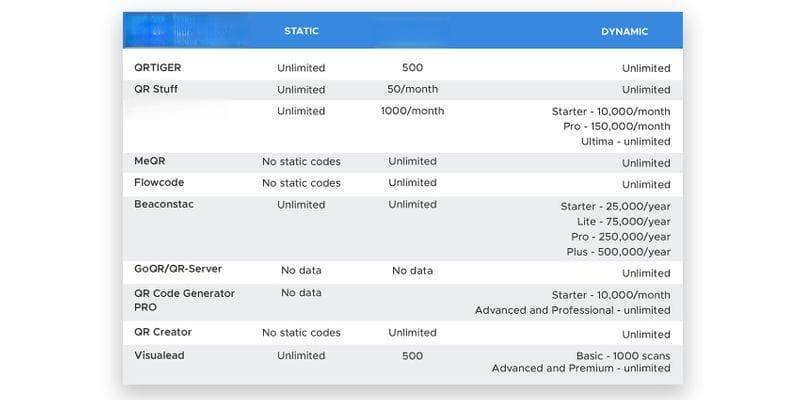Select the QR Stuff row label
This screenshot has height=400, width=800.
(x=156, y=89)
